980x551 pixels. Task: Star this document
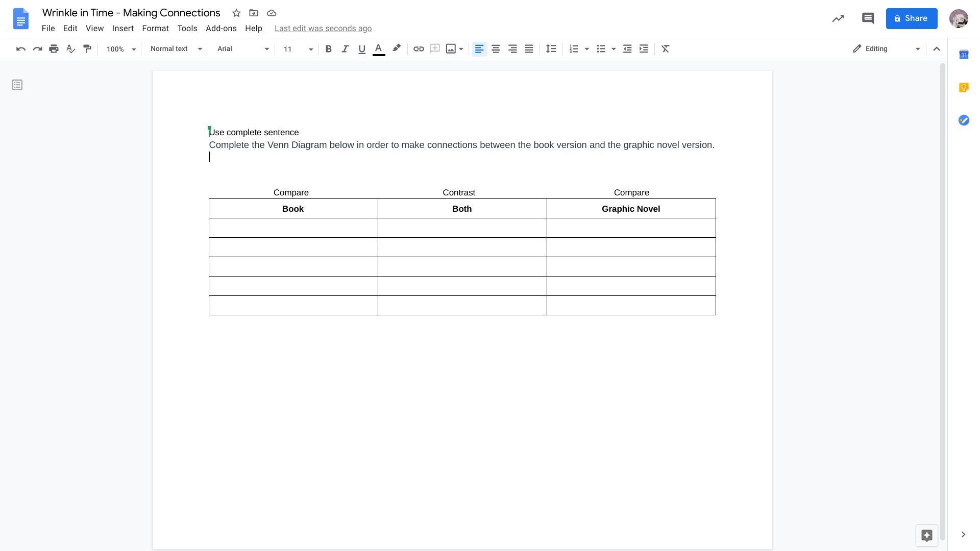click(236, 13)
